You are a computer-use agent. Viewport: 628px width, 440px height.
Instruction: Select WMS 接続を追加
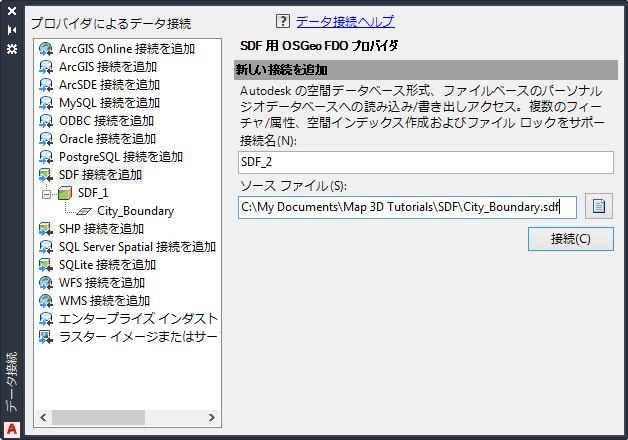coord(104,301)
